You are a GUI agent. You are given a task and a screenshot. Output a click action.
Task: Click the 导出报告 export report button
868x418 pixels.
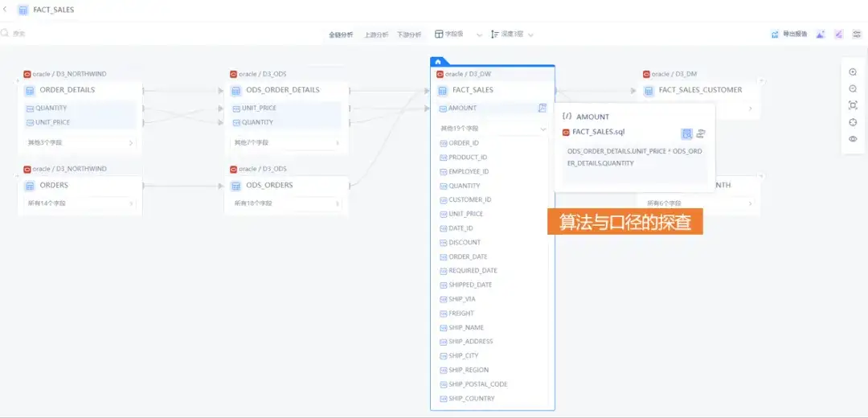(x=789, y=35)
